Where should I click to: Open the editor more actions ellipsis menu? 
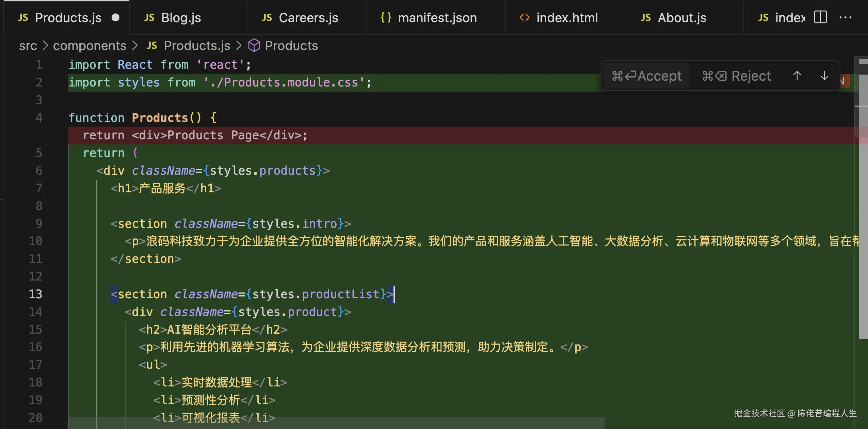(846, 17)
